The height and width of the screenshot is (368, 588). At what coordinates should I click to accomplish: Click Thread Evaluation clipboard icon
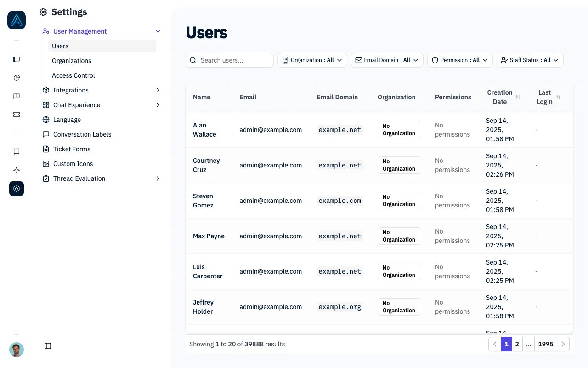46,178
